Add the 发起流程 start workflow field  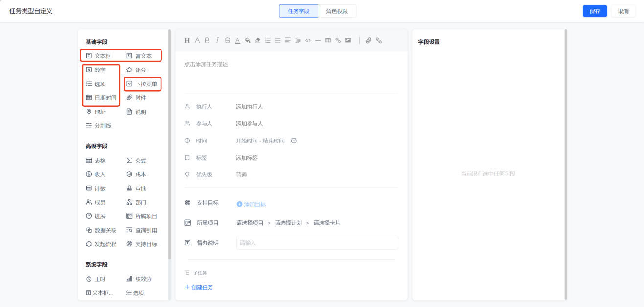[x=101, y=244]
